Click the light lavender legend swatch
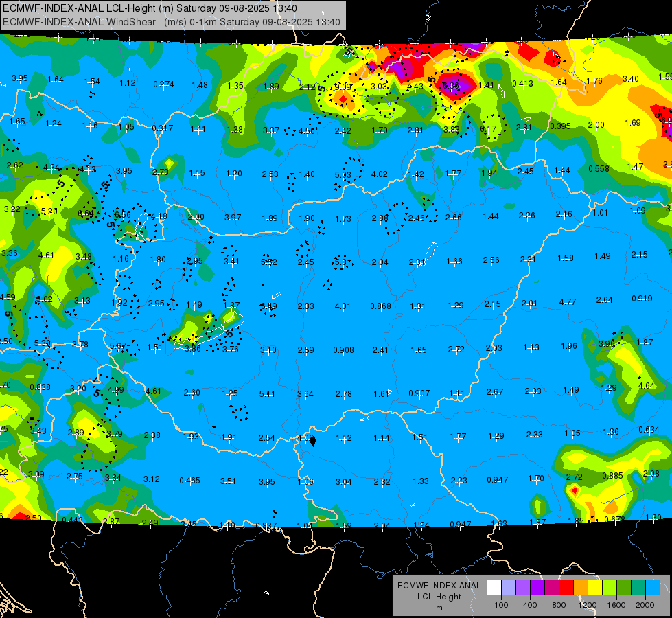Image resolution: width=672 pixels, height=618 pixels. 509,588
